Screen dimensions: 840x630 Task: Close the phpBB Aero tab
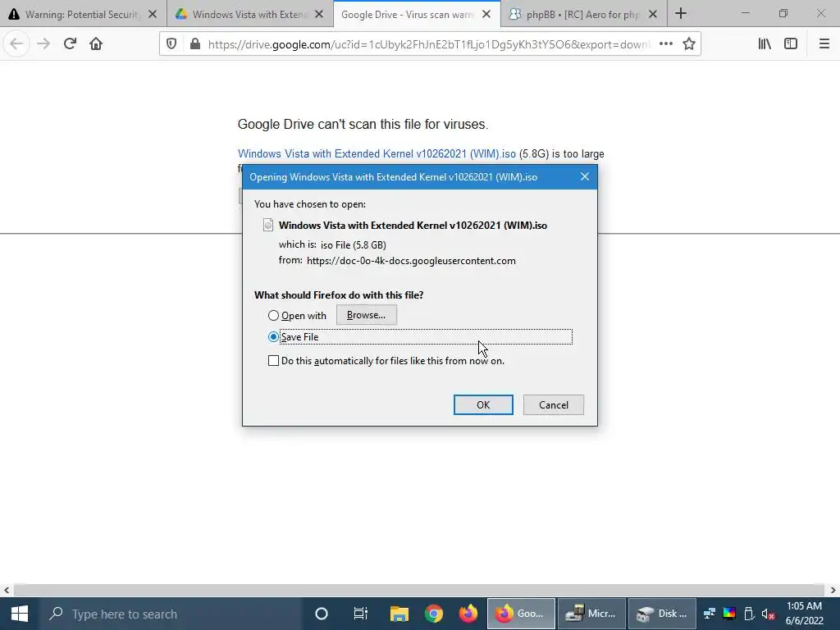click(x=653, y=15)
